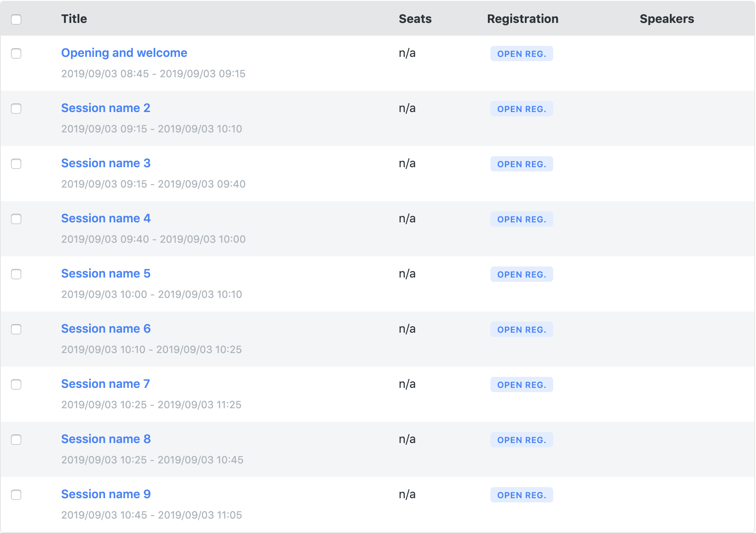
Task: Click OPEN REG. for Session name 3
Action: (521, 164)
